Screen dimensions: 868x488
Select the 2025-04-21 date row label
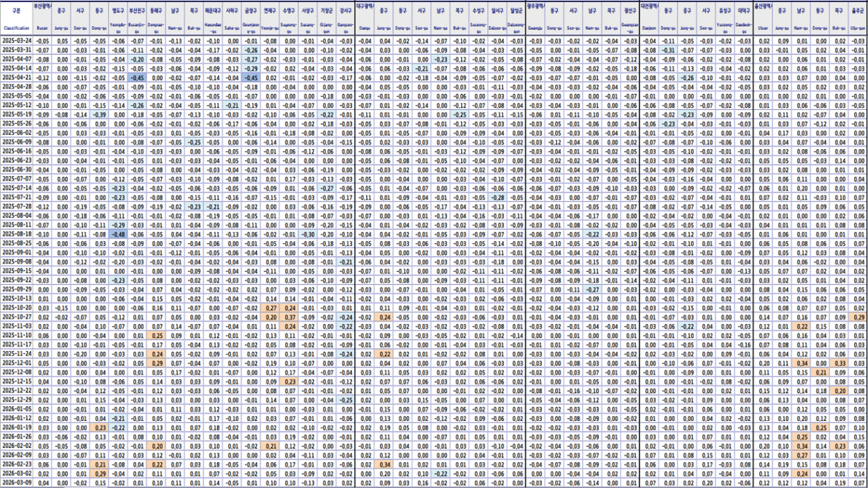[x=16, y=77]
